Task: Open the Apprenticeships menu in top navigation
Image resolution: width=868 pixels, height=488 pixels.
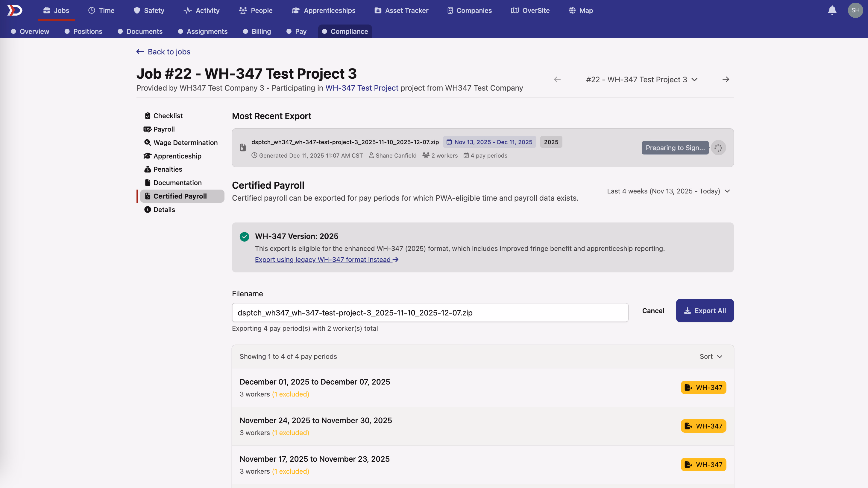Action: (324, 10)
